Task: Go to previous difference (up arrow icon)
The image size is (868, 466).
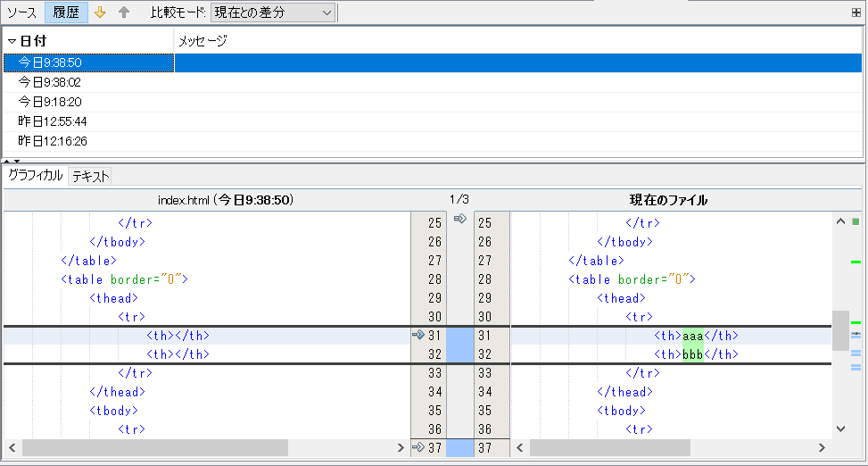Action: [124, 12]
